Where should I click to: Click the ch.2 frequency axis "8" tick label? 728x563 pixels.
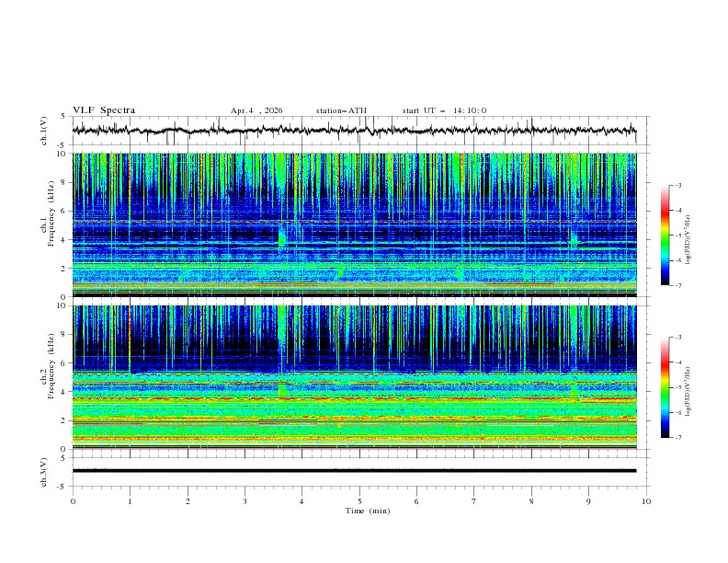(63, 335)
